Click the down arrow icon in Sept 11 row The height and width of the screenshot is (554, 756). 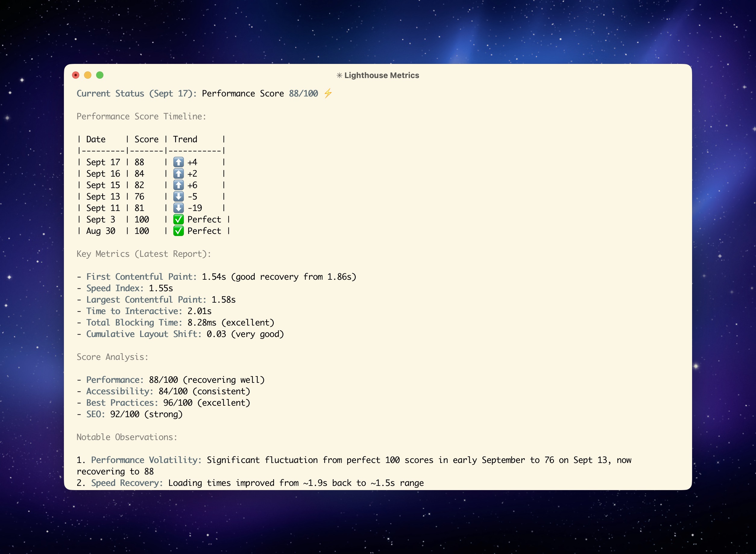point(178,208)
